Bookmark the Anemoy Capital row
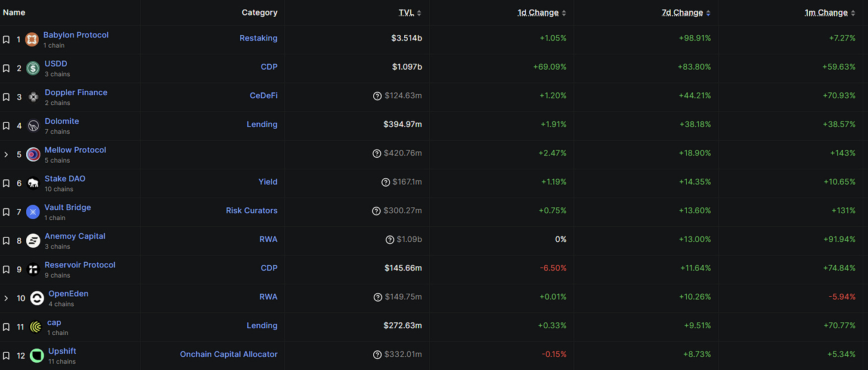Viewport: 868px width, 370px height. pyautogui.click(x=6, y=241)
